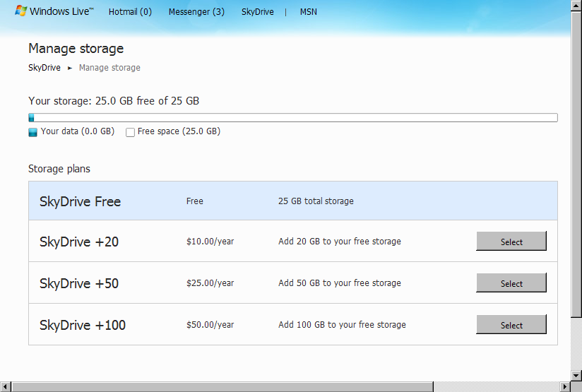Click the Windows Live butterfly logo
Image resolution: width=582 pixels, height=392 pixels.
(x=21, y=11)
